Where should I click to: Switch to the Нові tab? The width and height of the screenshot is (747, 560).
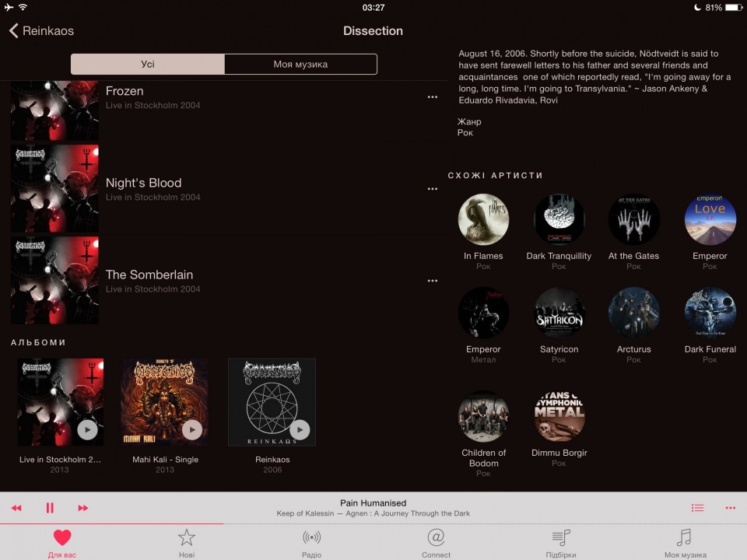[187, 544]
